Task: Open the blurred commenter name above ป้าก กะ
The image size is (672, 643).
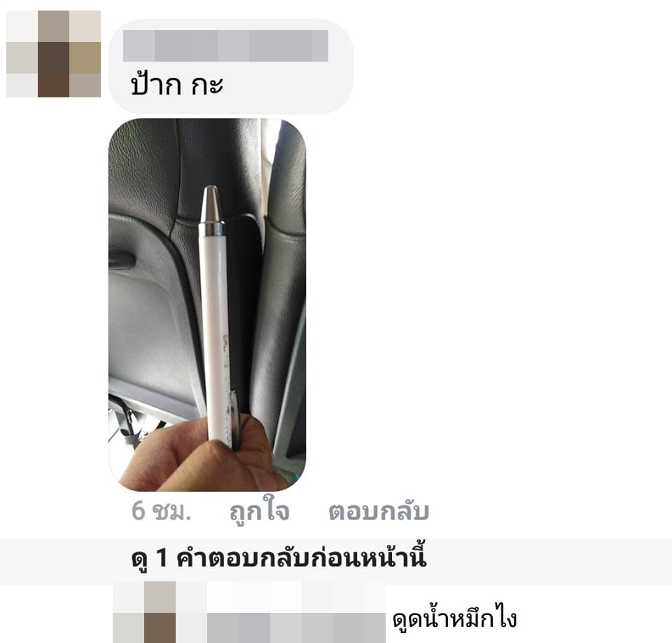Action: pos(225,46)
